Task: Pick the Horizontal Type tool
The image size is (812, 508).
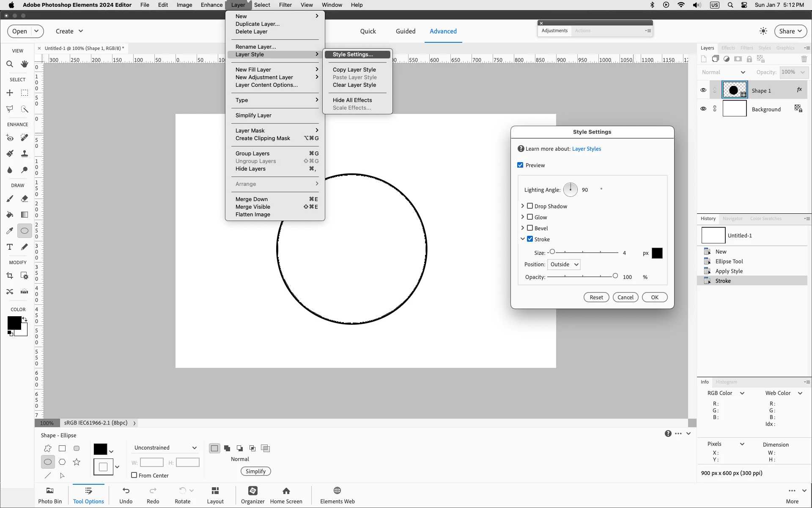Action: click(10, 247)
